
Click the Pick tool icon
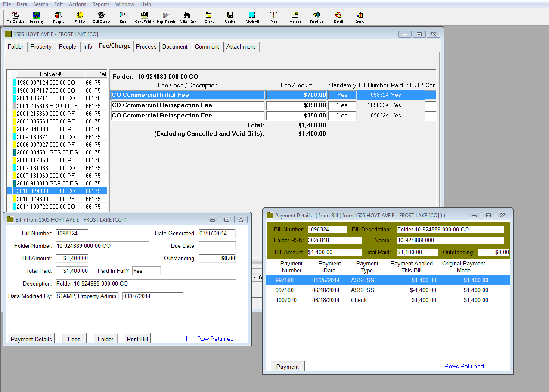273,17
